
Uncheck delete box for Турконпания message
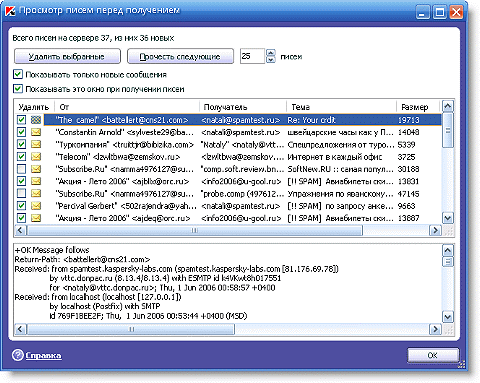[x=21, y=145]
